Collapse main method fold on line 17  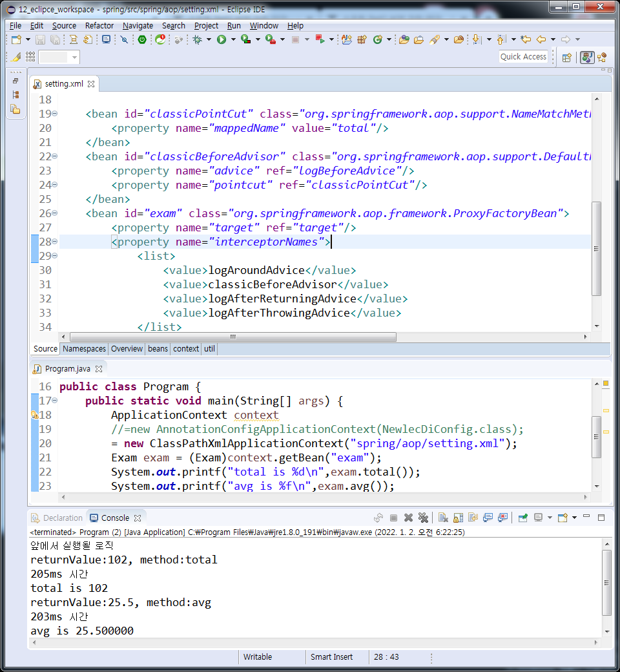pyautogui.click(x=55, y=401)
